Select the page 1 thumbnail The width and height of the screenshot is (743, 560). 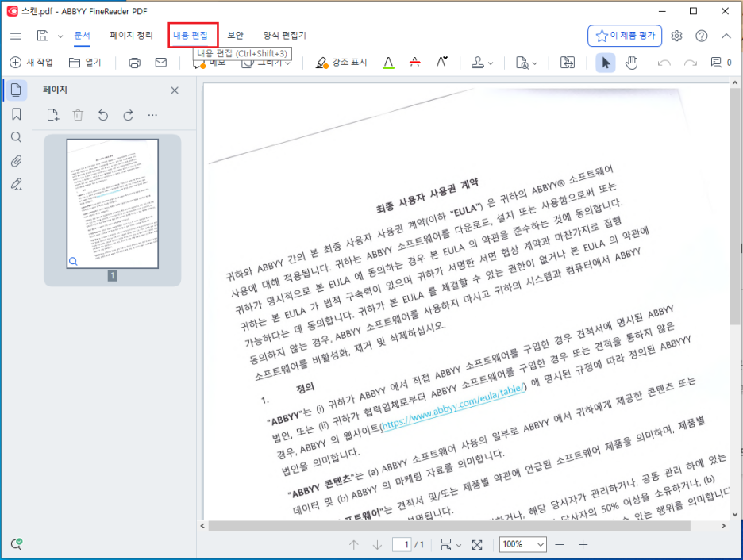(x=112, y=204)
